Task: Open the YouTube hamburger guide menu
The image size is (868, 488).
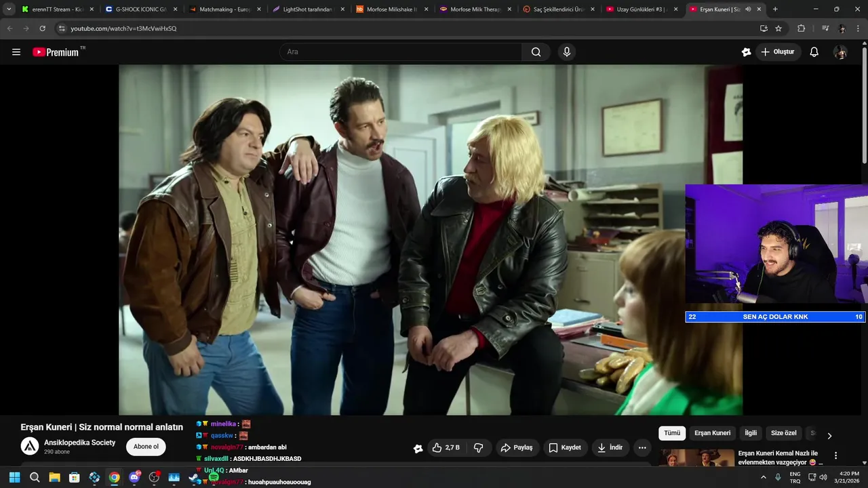Action: pyautogui.click(x=16, y=52)
